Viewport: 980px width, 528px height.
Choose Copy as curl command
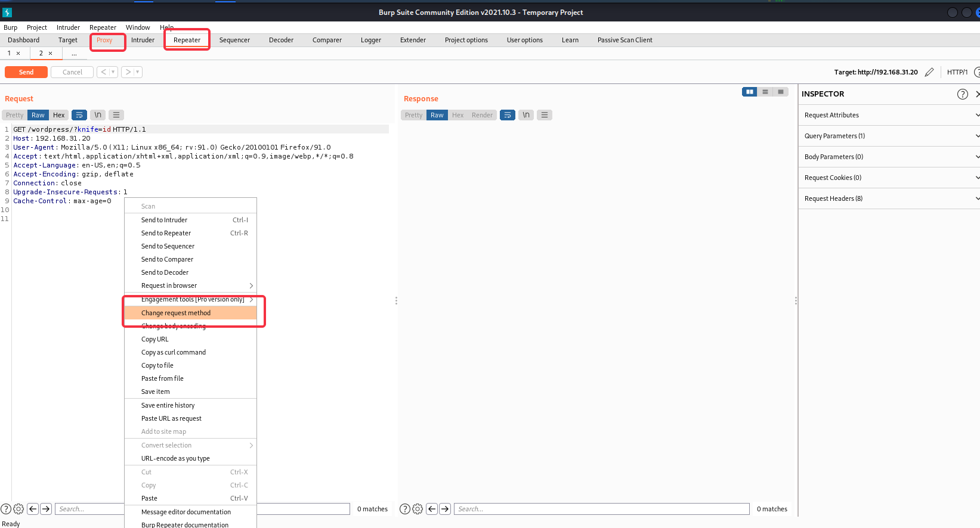190,352
